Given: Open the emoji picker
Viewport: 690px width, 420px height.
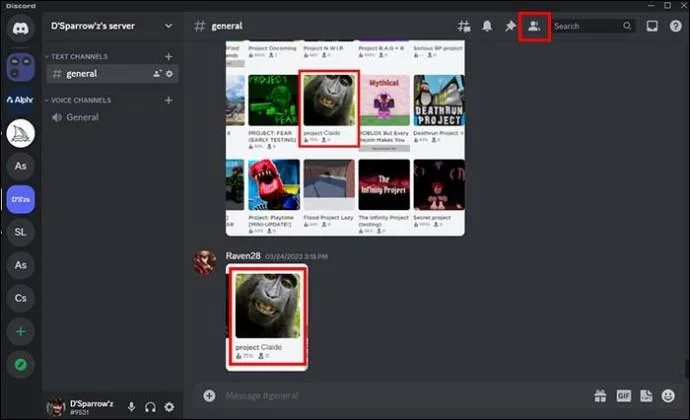Looking at the screenshot, I should coord(668,396).
